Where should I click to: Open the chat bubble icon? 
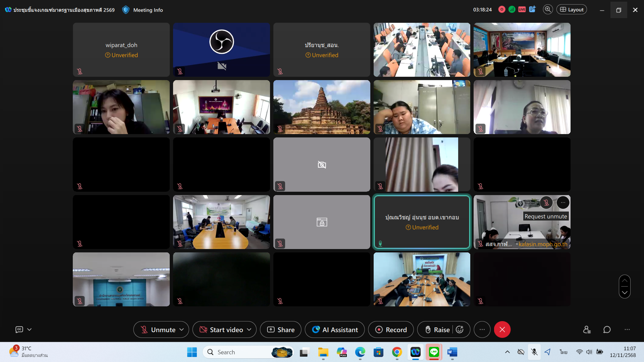(607, 330)
